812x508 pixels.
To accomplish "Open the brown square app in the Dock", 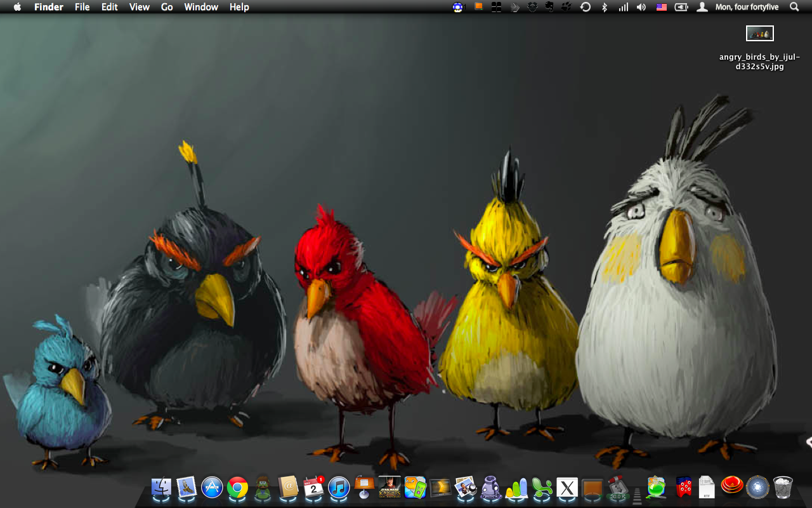I will (x=593, y=487).
